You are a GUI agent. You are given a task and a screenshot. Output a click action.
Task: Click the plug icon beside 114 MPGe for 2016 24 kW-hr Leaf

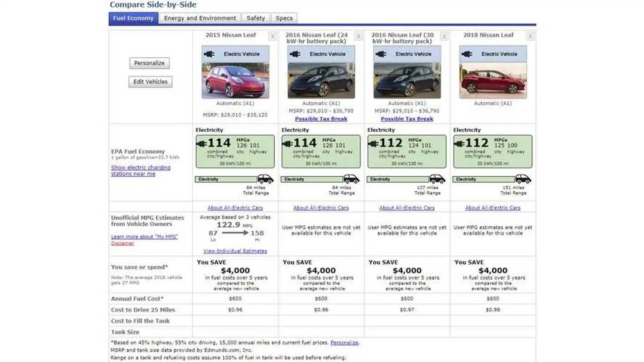tap(287, 144)
